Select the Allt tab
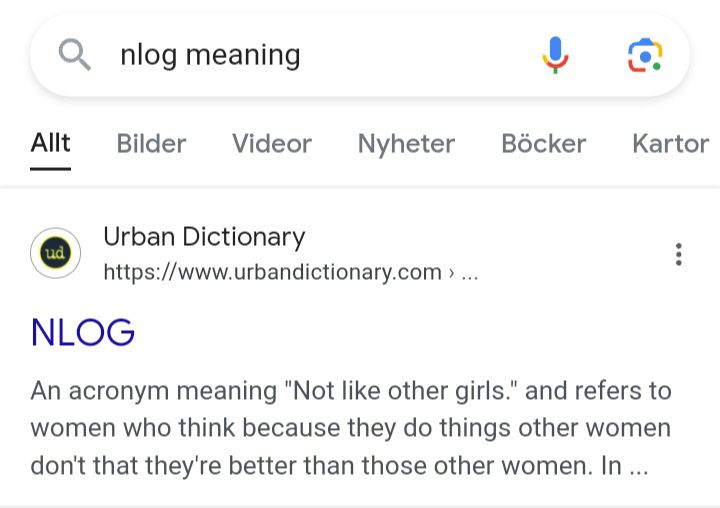 tap(50, 144)
